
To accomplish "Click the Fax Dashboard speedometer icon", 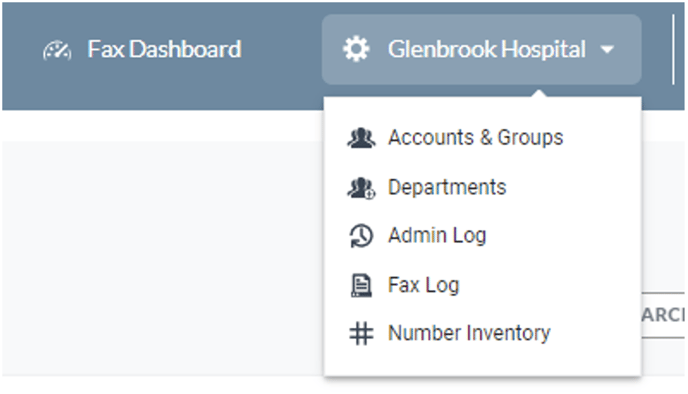I will 57,50.
